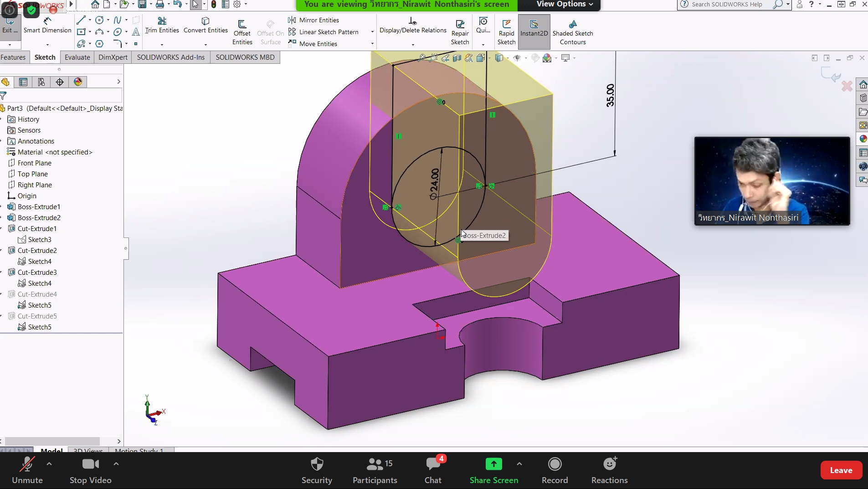Select Offset Entities tool
868x489 pixels.
(242, 32)
